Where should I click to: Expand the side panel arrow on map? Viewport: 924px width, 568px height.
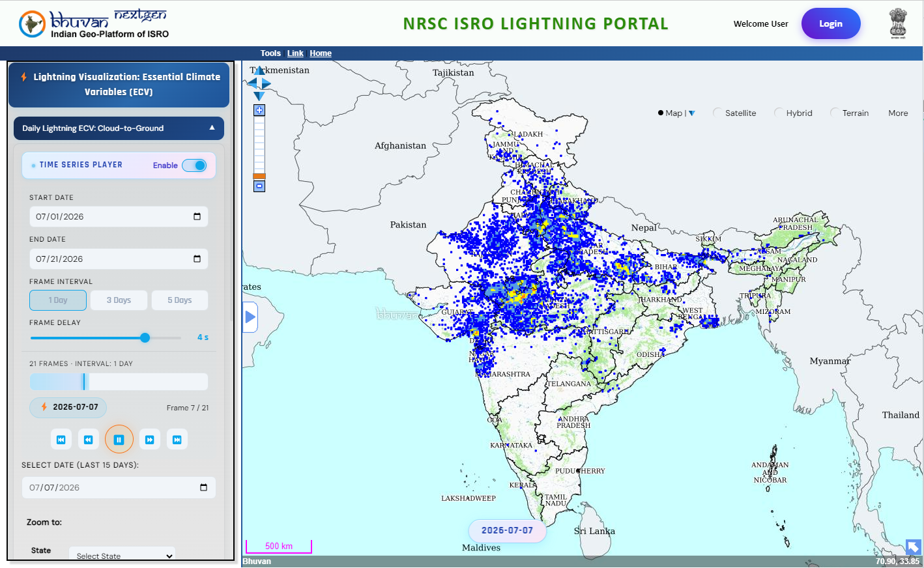250,317
